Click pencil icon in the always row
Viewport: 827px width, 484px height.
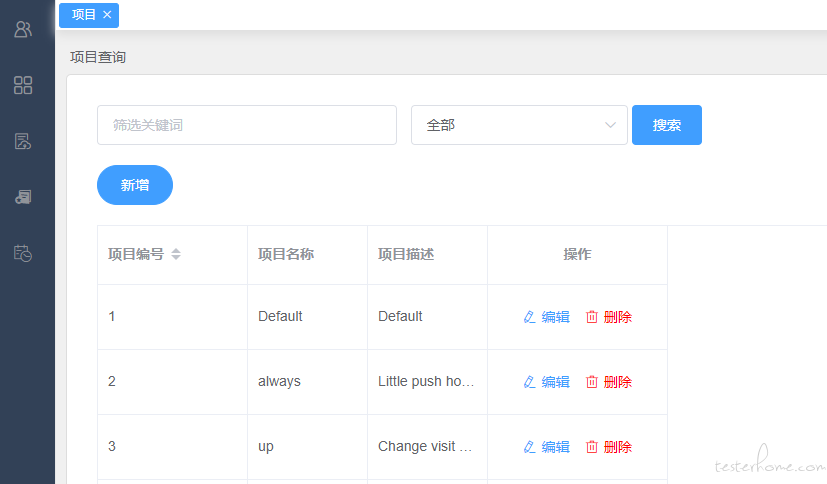point(529,382)
